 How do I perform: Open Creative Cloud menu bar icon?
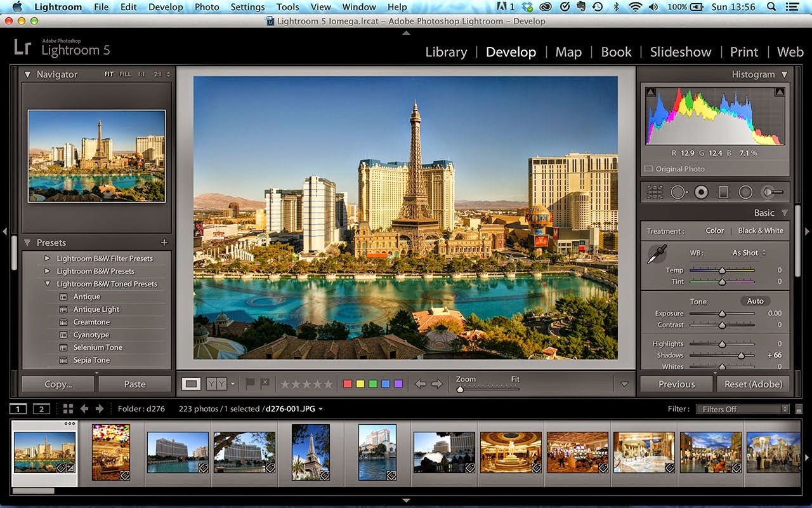click(546, 7)
